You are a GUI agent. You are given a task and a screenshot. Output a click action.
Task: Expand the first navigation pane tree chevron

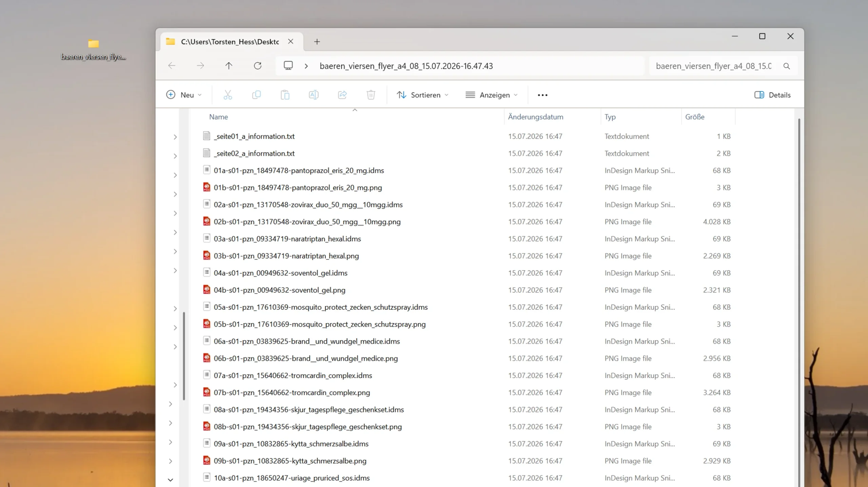(x=175, y=137)
